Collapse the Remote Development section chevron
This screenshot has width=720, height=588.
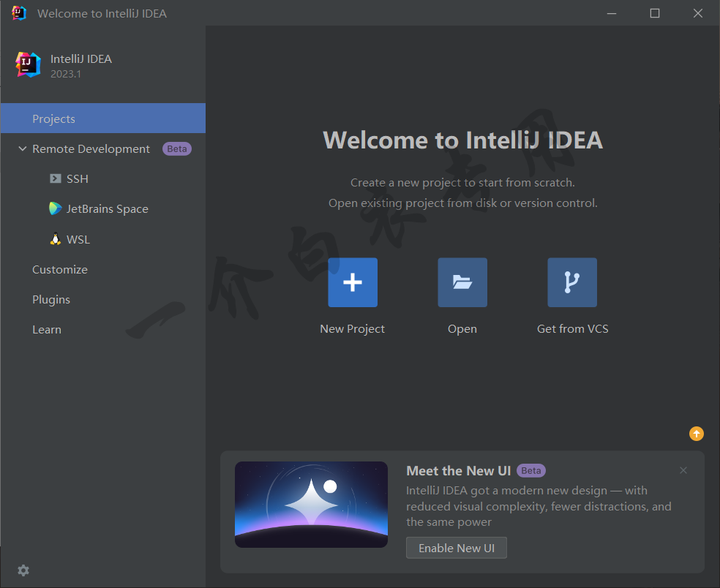pyautogui.click(x=22, y=148)
